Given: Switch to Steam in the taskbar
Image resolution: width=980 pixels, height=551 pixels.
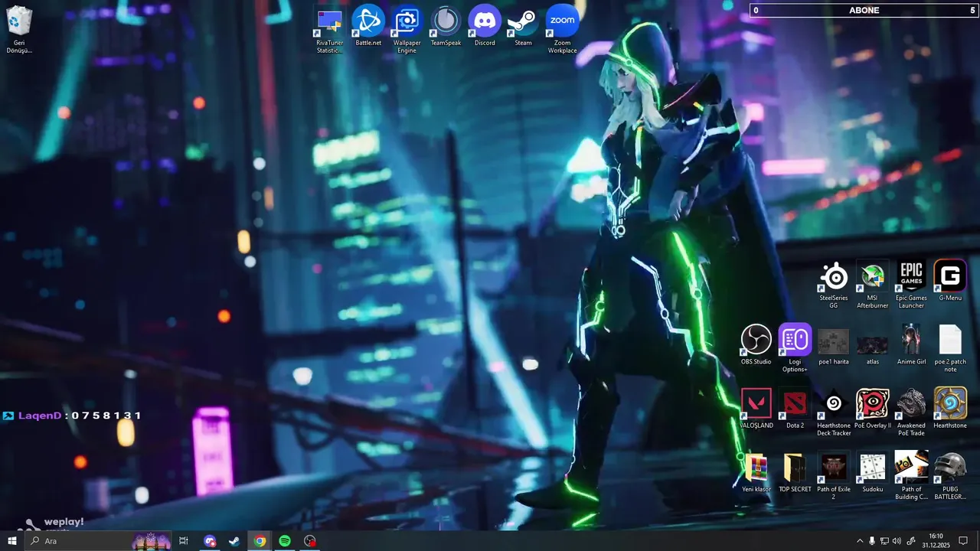Looking at the screenshot, I should [x=234, y=541].
